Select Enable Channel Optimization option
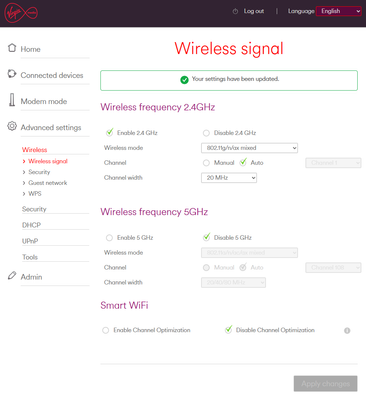Screen dimensions: 366x400 tap(106, 330)
